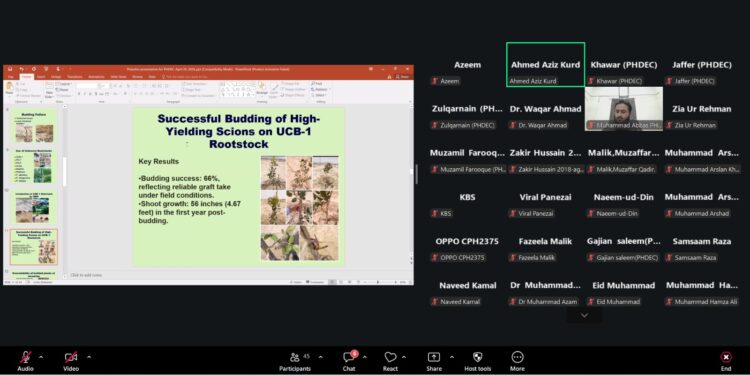Click muted mic icon beside Zulqarnain (PHDEC)

click(435, 125)
